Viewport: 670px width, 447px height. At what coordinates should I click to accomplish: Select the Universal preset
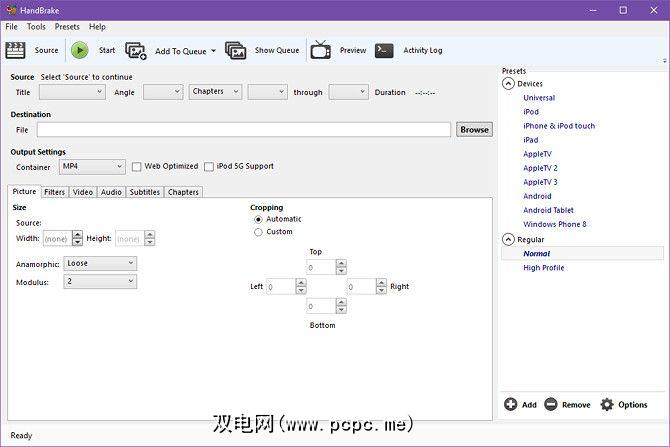pos(539,97)
